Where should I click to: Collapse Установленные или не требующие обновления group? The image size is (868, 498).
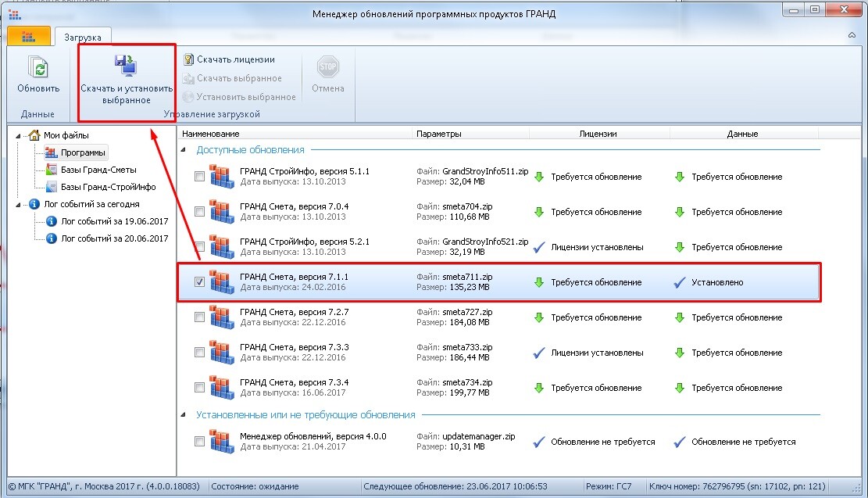pos(184,414)
